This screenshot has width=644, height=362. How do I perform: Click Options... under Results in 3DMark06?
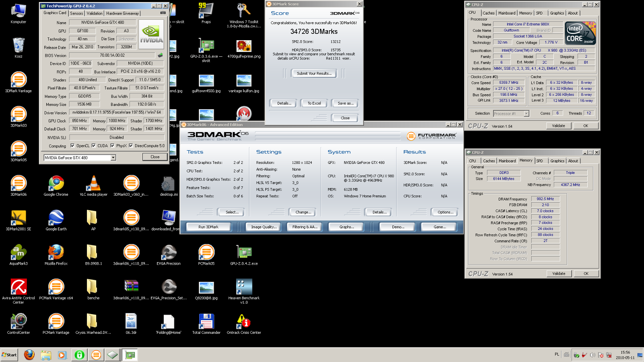(445, 212)
